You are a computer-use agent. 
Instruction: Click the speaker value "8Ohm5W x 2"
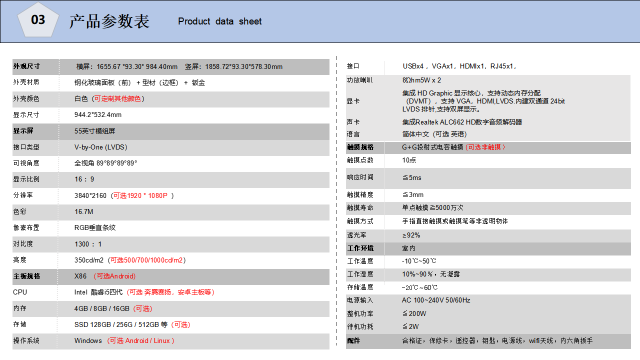click(422, 80)
